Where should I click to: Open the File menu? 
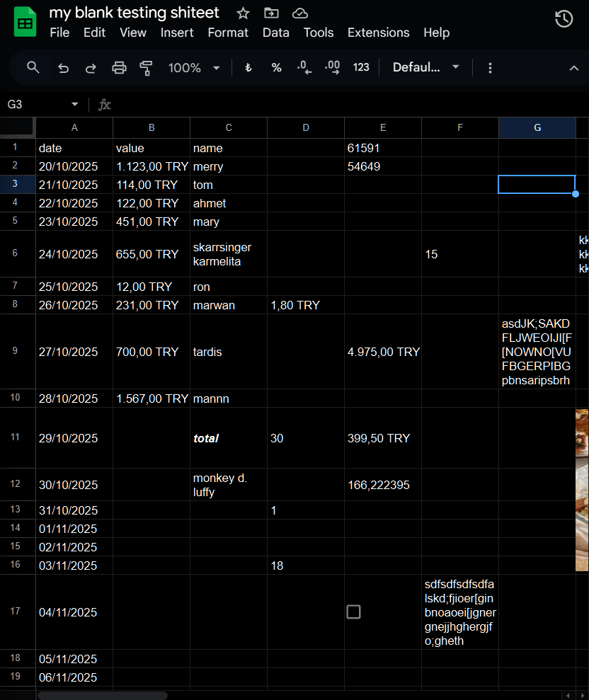pyautogui.click(x=59, y=33)
